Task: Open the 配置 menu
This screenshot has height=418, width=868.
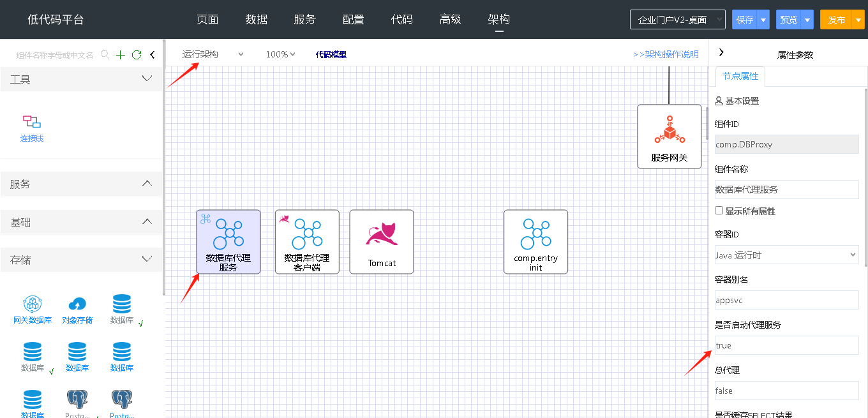Action: coord(353,19)
